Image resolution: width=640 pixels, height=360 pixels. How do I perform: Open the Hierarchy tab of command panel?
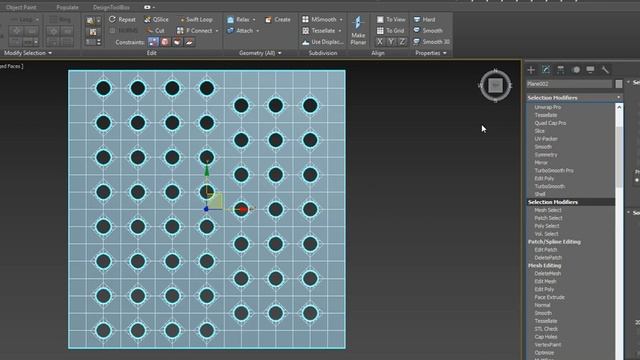(560, 70)
